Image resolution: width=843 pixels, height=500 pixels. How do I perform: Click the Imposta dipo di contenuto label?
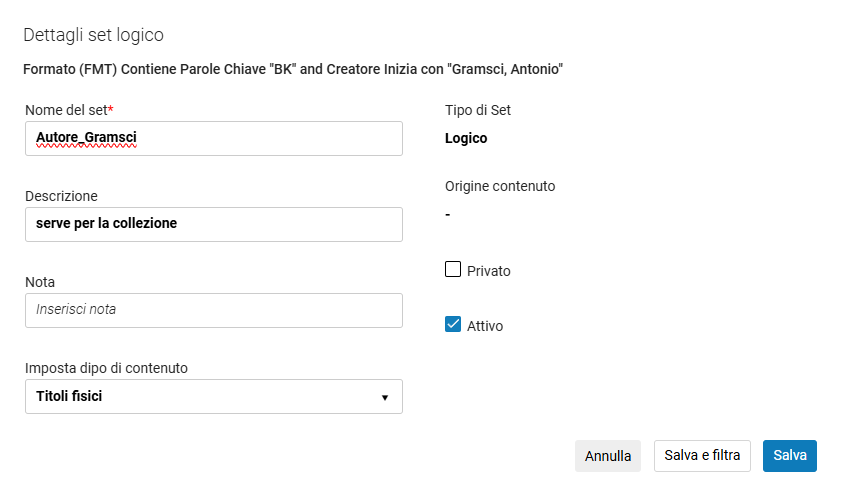[x=106, y=368]
